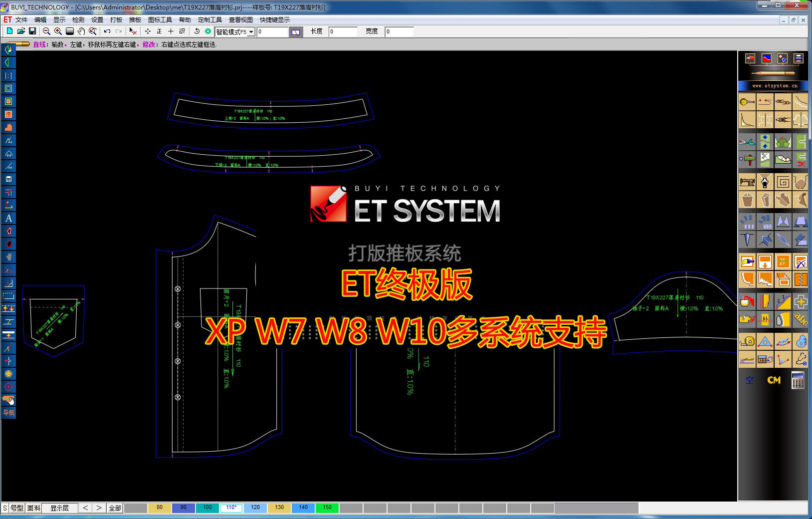Click the 导航 navigation button
Screen dimensions: 812x519
tap(8, 412)
